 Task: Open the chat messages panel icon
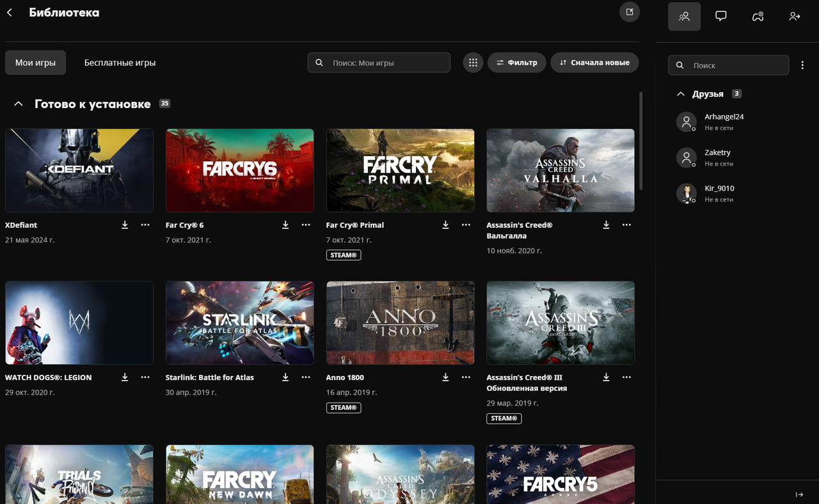click(x=721, y=17)
